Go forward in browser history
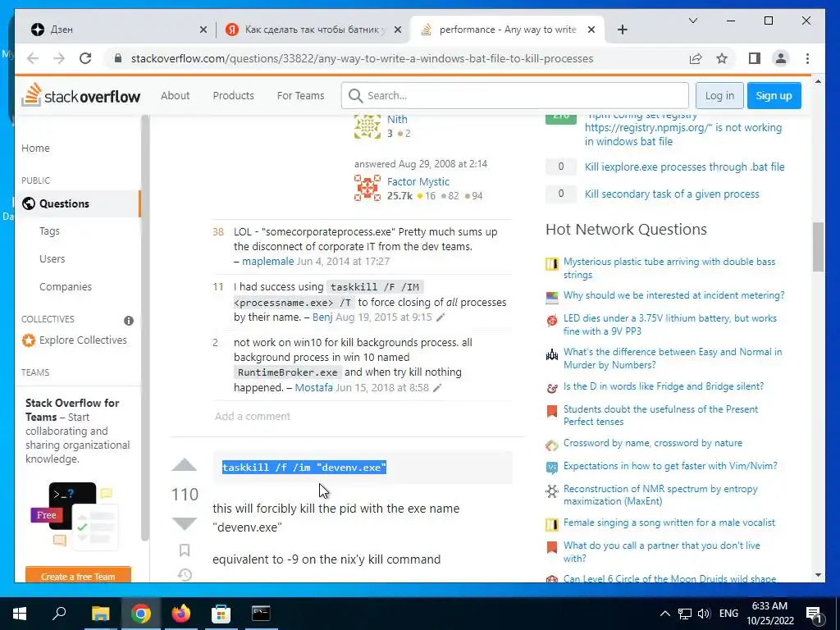840x630 pixels. 59,58
